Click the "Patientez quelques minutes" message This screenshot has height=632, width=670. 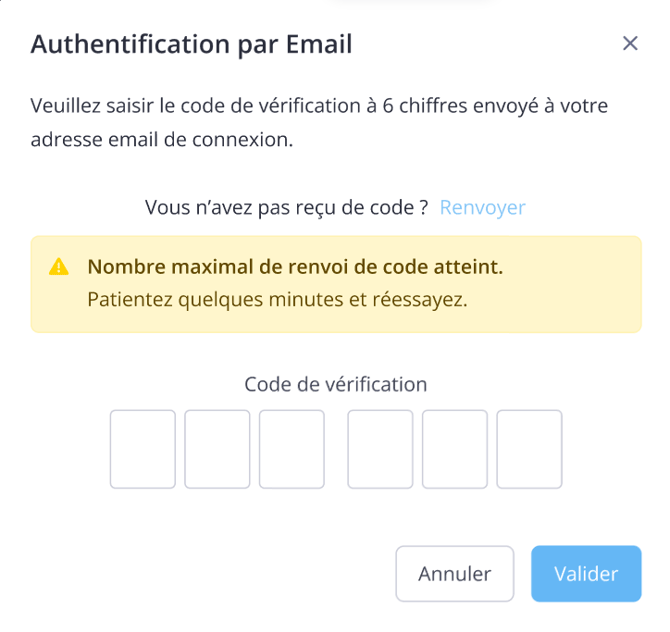click(277, 300)
